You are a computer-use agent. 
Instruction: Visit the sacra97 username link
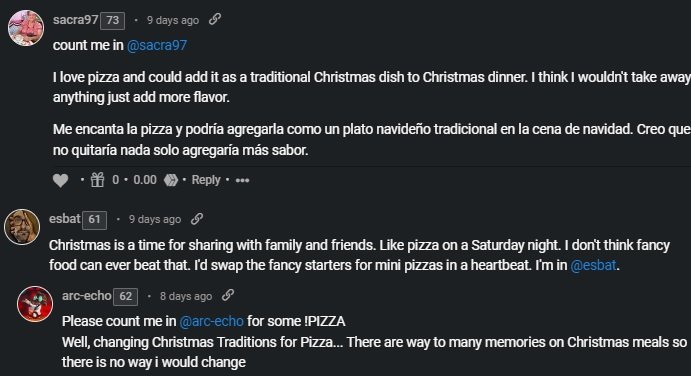(75, 20)
